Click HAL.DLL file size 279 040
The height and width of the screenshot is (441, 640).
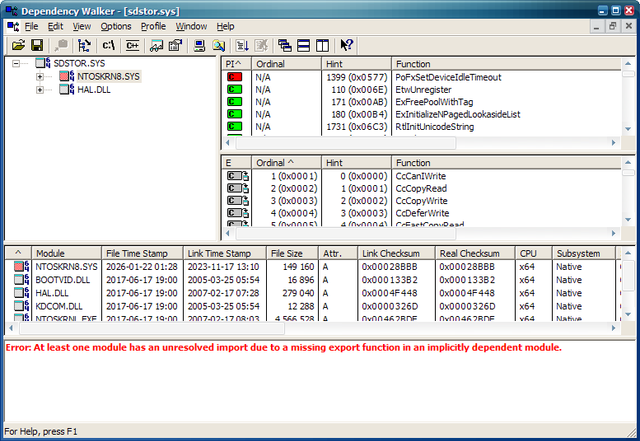click(x=298, y=293)
